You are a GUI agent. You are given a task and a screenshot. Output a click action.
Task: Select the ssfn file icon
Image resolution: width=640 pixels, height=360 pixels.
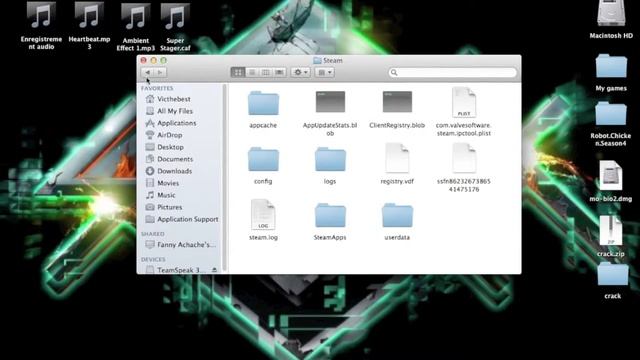(464, 158)
